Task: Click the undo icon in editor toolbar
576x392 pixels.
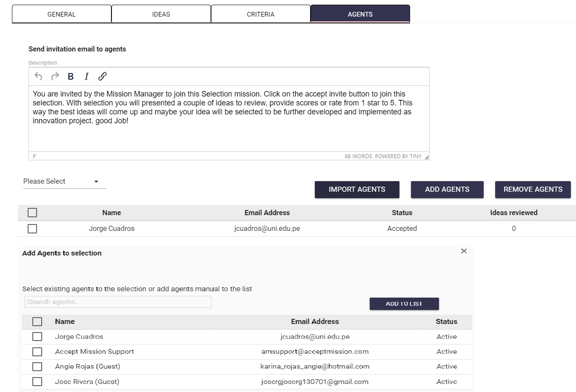Action: coord(38,77)
